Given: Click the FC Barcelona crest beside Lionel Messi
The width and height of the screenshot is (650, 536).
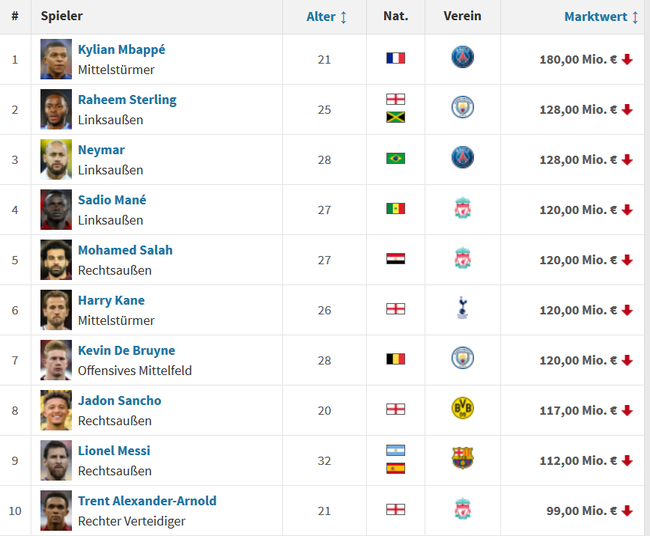Looking at the screenshot, I should tap(462, 459).
